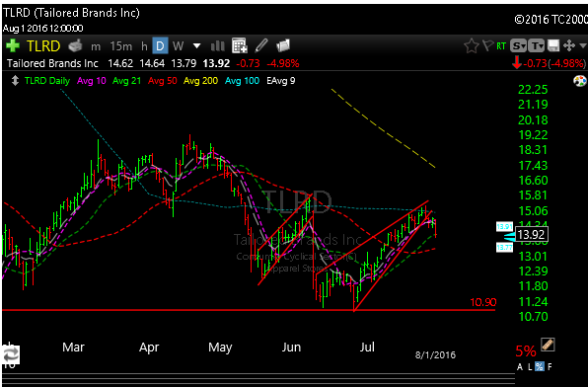The width and height of the screenshot is (588, 387).
Task: Click the save floppy disk icon
Action: 553,45
